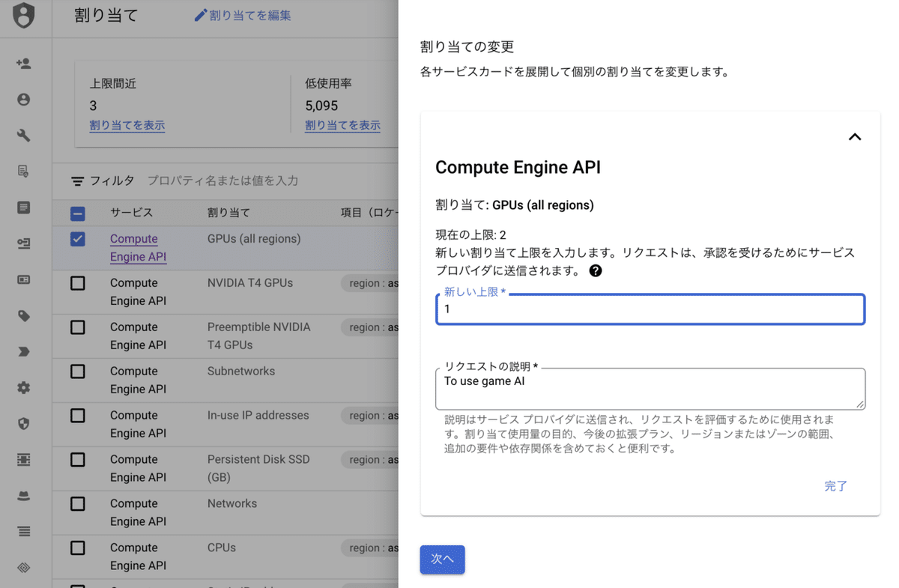Click the 完了 link
Viewport: 899px width, 588px height.
(835, 486)
